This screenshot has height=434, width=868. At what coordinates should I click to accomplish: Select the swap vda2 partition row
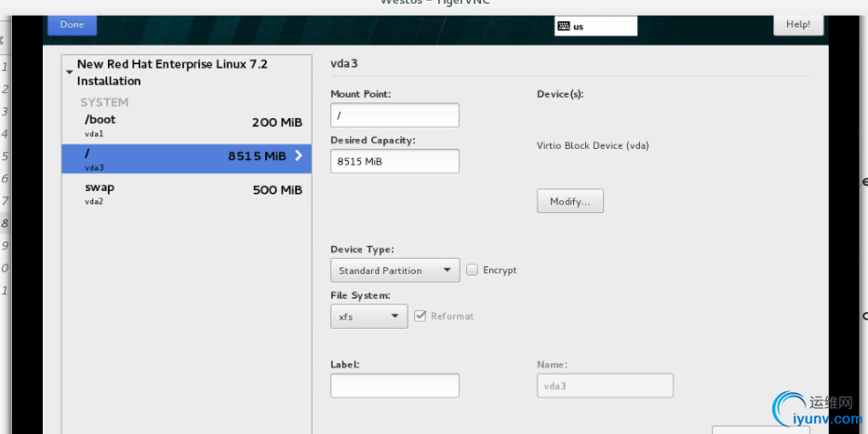pyautogui.click(x=187, y=194)
